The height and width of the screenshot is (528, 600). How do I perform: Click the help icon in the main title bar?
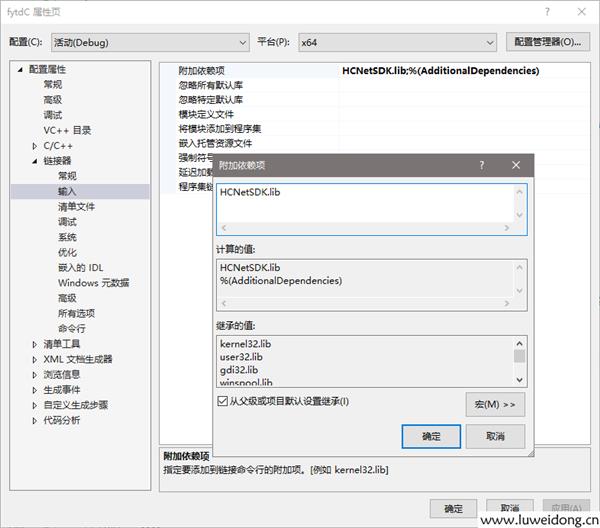[546, 11]
